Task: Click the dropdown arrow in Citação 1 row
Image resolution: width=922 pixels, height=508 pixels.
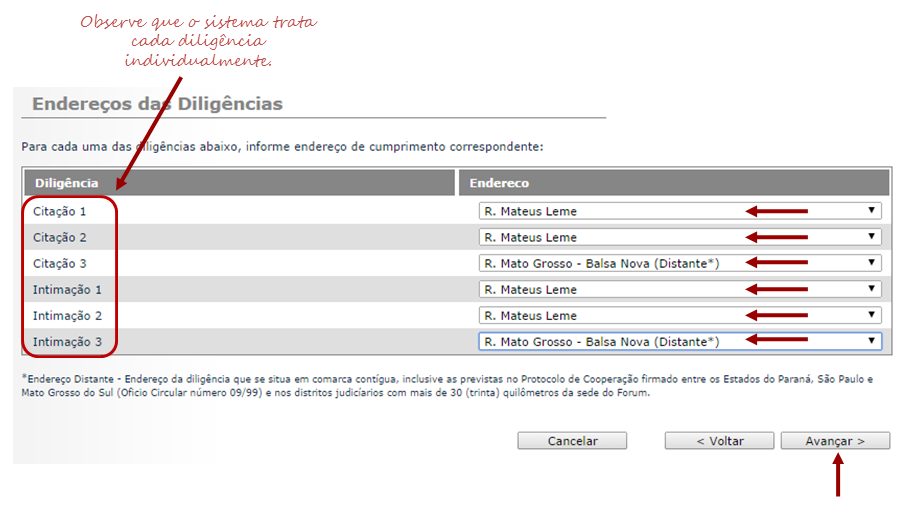Action: [x=871, y=210]
